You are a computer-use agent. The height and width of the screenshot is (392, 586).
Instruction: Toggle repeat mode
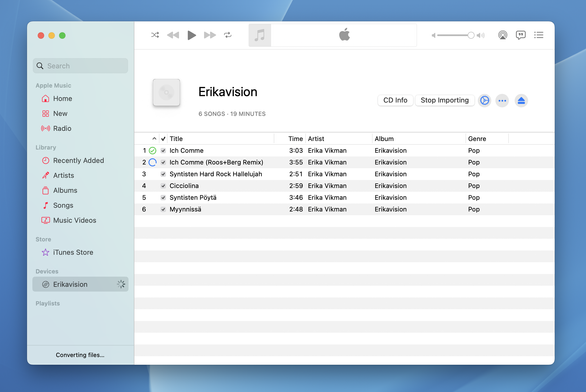click(x=228, y=35)
